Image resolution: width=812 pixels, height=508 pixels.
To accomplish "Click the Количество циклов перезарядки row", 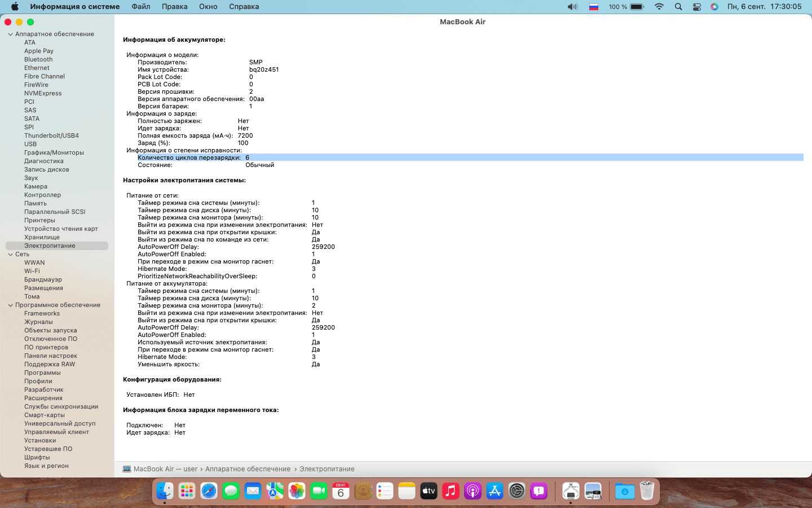I will 470,157.
